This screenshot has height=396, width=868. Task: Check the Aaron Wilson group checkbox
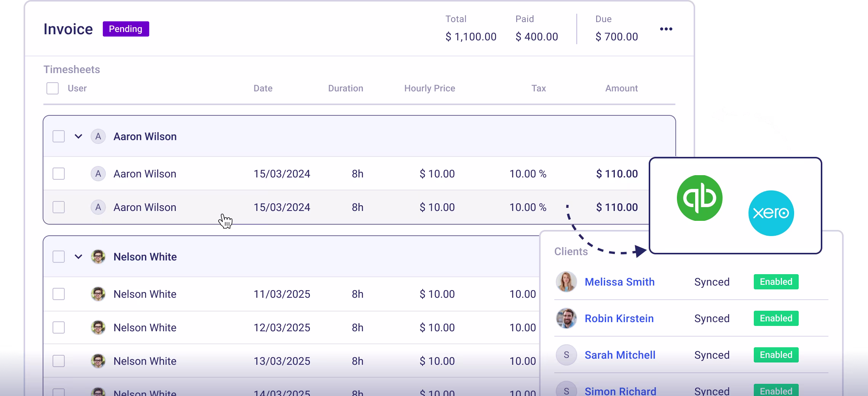tap(59, 136)
